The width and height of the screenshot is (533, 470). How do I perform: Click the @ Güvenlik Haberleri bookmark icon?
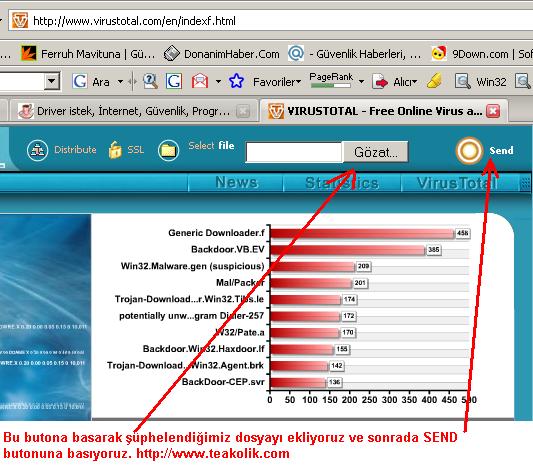tap(296, 53)
